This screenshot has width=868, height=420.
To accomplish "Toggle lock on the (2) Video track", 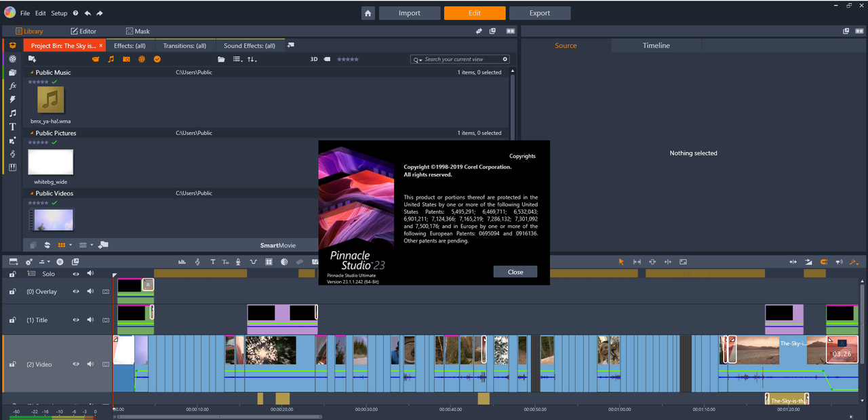I will click(x=12, y=364).
